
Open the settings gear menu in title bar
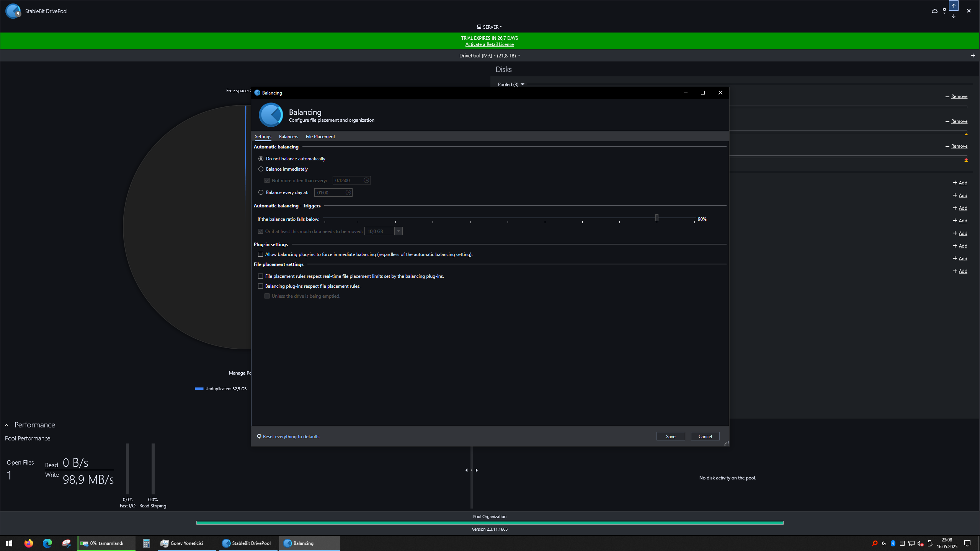click(x=944, y=11)
